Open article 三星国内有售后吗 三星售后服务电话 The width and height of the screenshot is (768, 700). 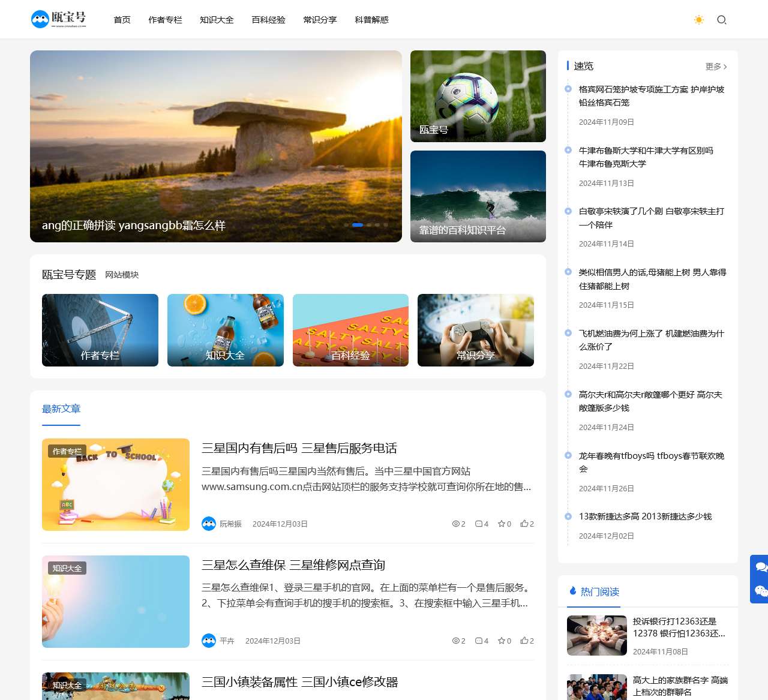tap(299, 448)
